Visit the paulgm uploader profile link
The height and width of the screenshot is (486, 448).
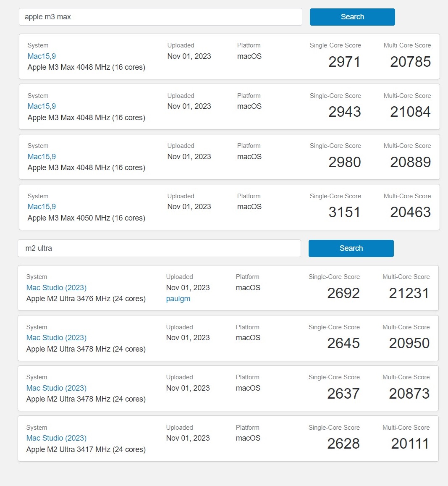pyautogui.click(x=178, y=299)
